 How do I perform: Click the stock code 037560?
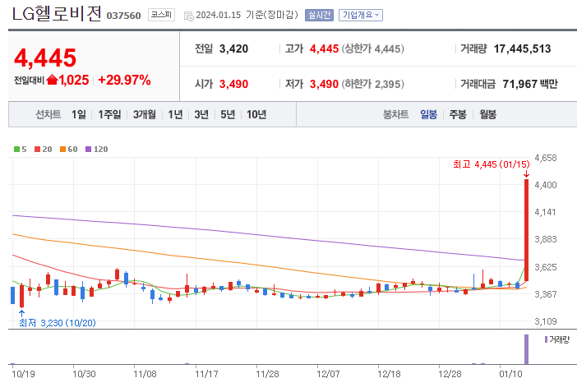click(x=123, y=16)
